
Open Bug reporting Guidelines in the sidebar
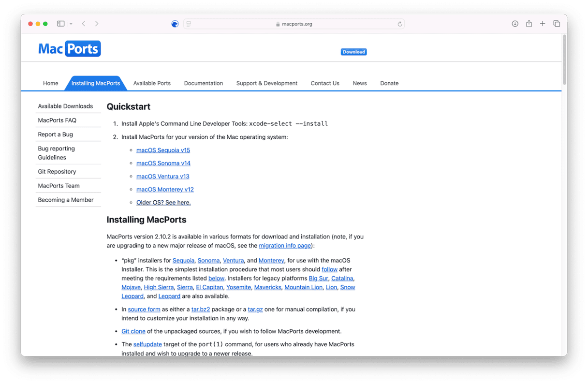point(57,153)
